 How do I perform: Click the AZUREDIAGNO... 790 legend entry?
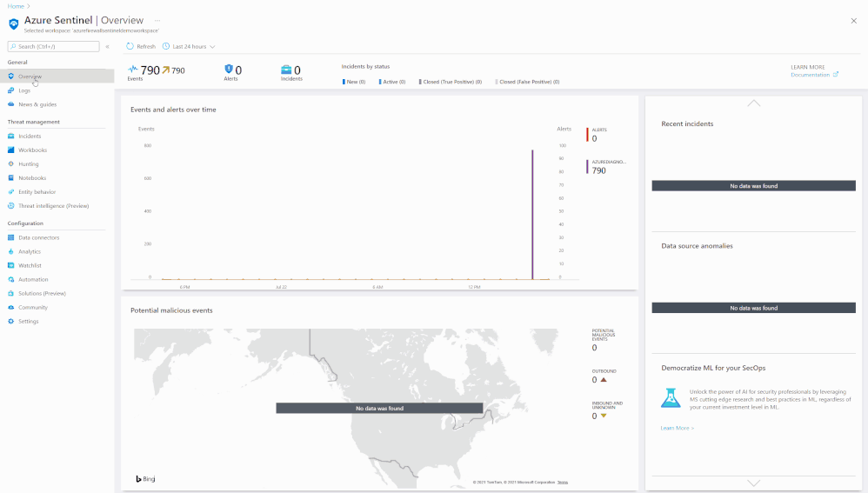pos(607,167)
